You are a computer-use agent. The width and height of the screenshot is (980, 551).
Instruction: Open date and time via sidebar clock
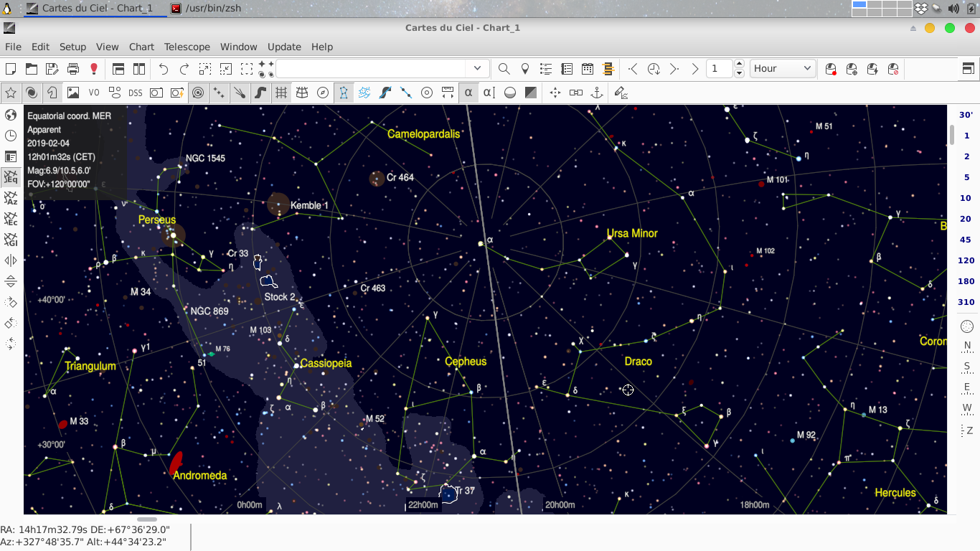11,136
